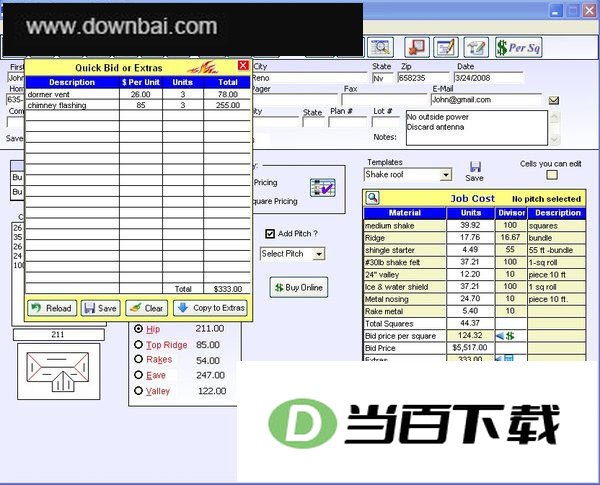This screenshot has height=485, width=600.
Task: Open the Templates Shake roof dropdown
Action: click(445, 175)
